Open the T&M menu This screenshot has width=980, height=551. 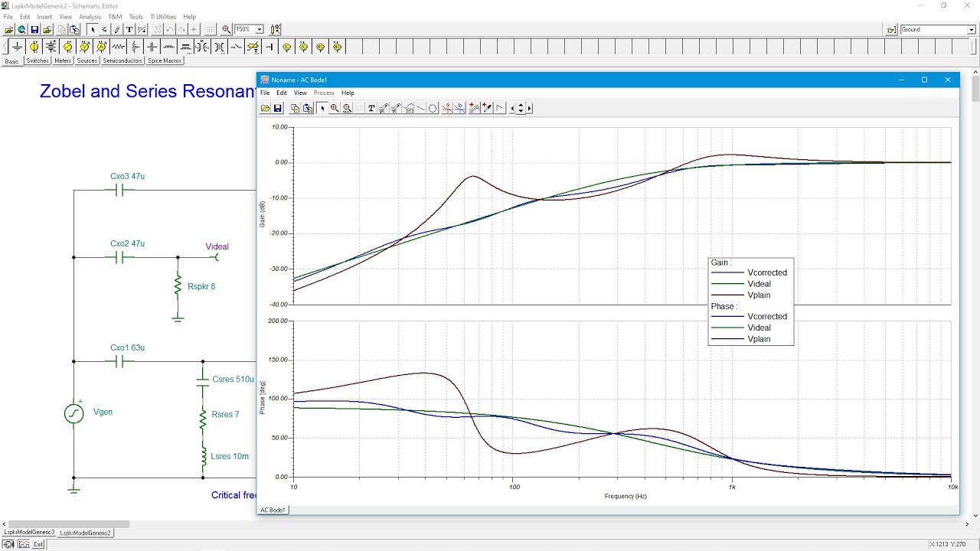[x=115, y=17]
